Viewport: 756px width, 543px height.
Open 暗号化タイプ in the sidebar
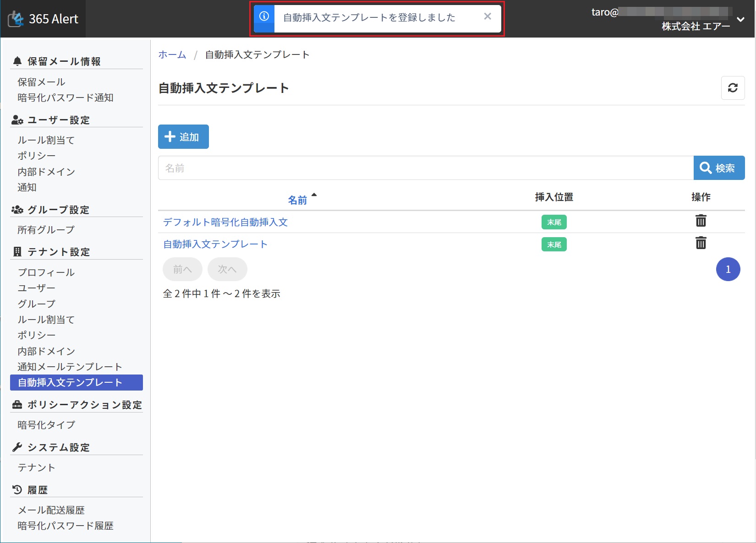(46, 425)
